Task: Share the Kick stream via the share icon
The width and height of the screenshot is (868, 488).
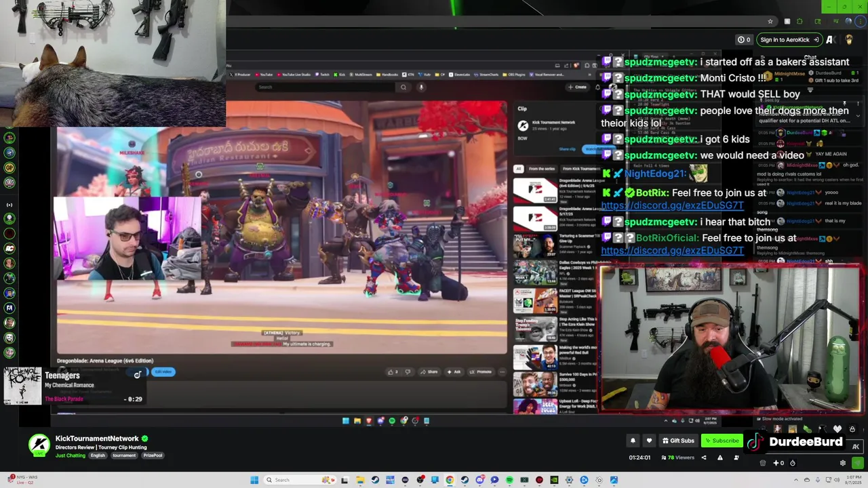Action: (x=704, y=457)
